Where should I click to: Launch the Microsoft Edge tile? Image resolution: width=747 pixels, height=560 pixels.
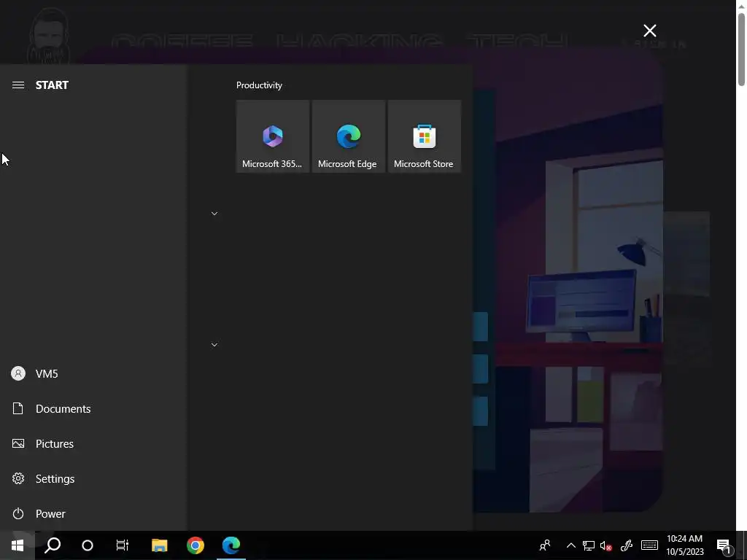[x=348, y=136]
